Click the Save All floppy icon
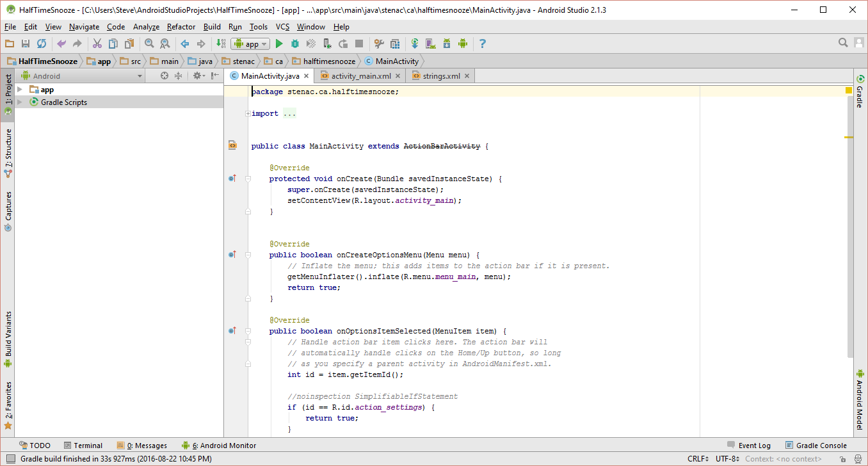868x466 pixels. pos(26,44)
